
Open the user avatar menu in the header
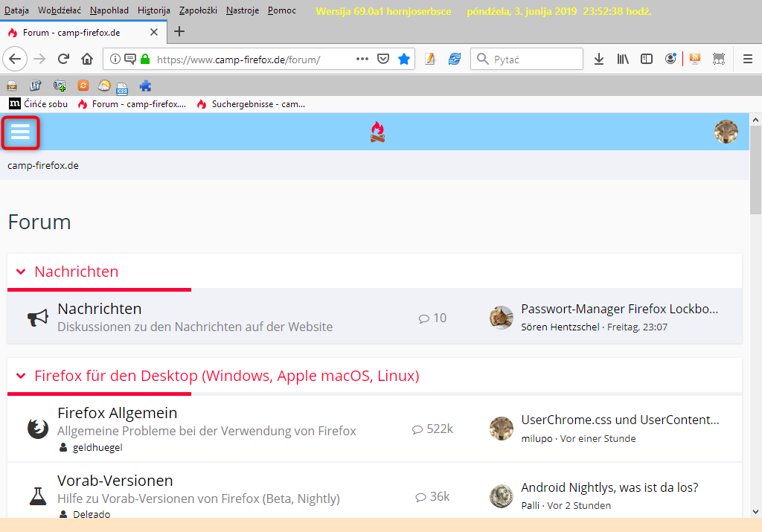point(726,132)
